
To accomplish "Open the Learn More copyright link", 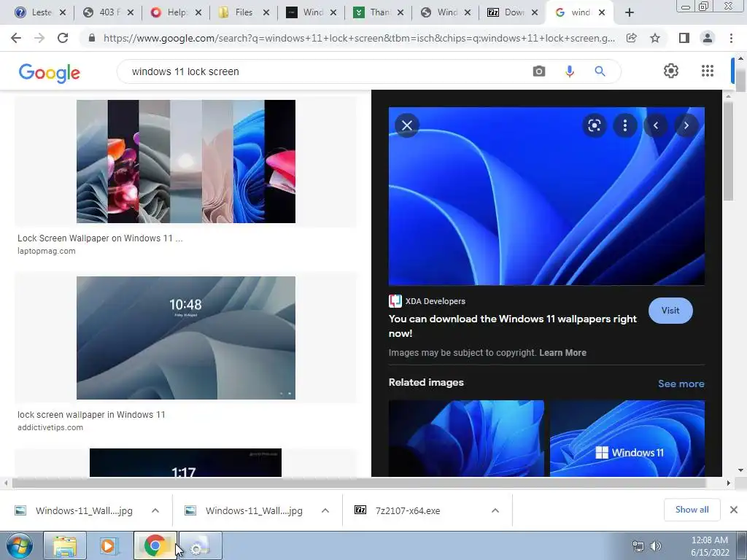I will pos(562,353).
